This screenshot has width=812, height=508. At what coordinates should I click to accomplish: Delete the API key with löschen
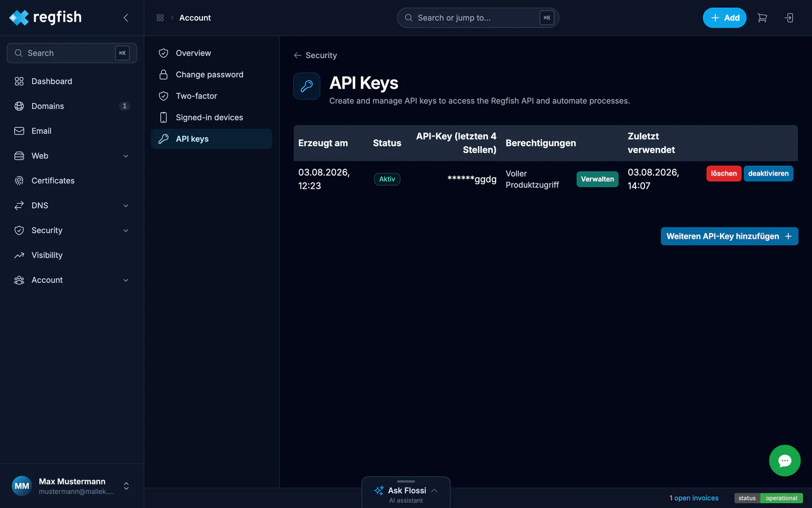723,173
